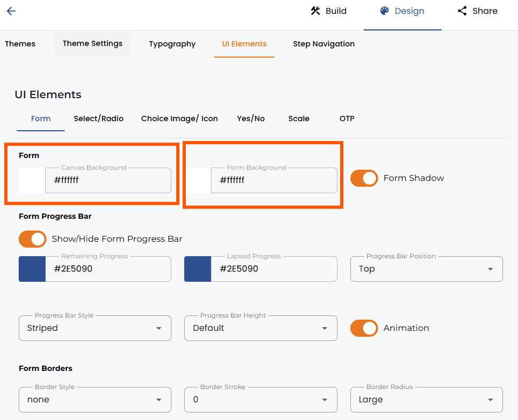The width and height of the screenshot is (518, 420).
Task: Open the Progress Bar Position dropdown
Action: [x=427, y=269]
